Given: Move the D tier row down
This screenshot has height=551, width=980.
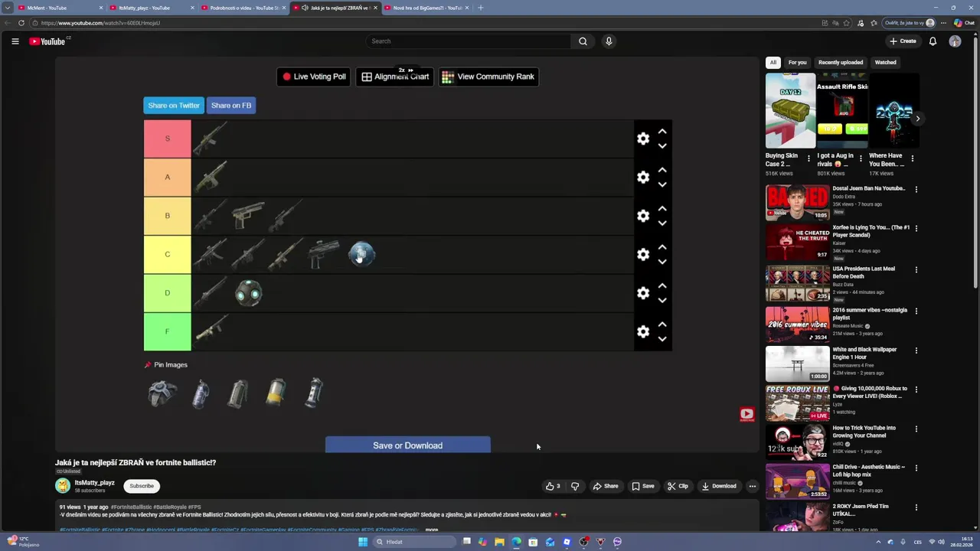Looking at the screenshot, I should click(662, 300).
